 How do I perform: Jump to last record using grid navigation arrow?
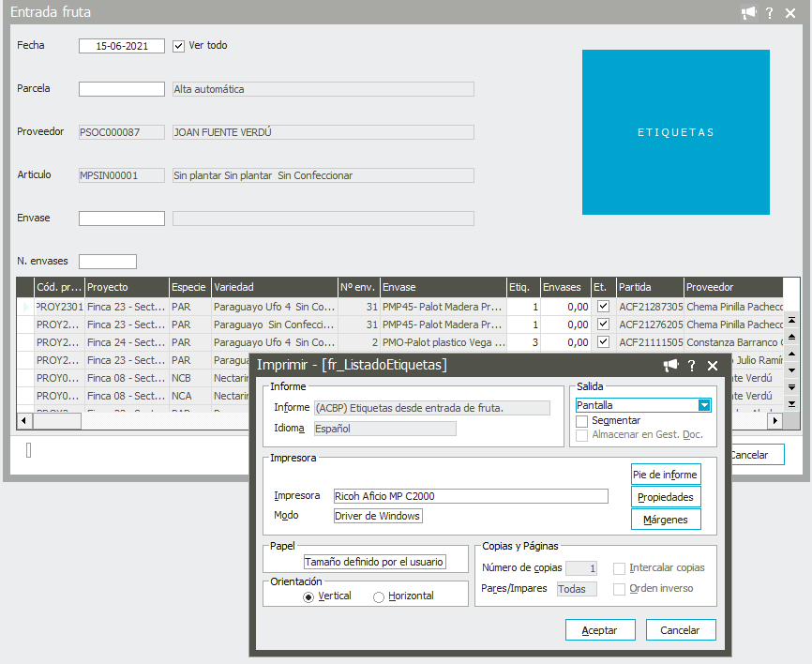click(791, 403)
